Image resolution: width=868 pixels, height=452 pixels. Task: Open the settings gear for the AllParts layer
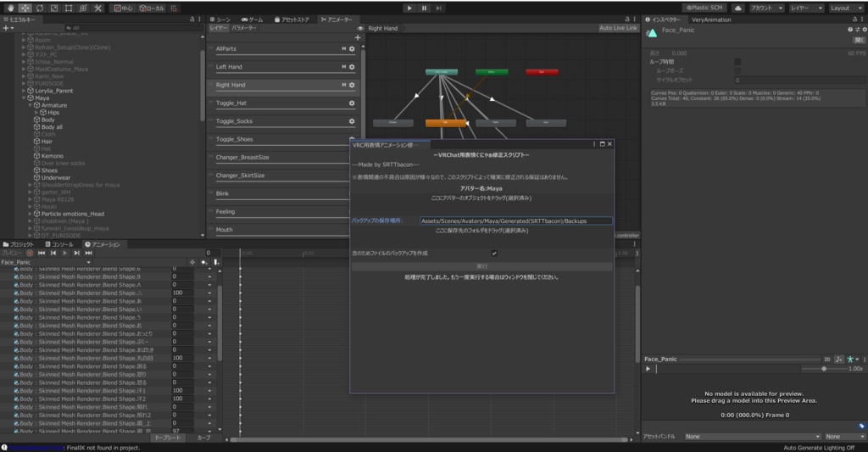[x=352, y=48]
